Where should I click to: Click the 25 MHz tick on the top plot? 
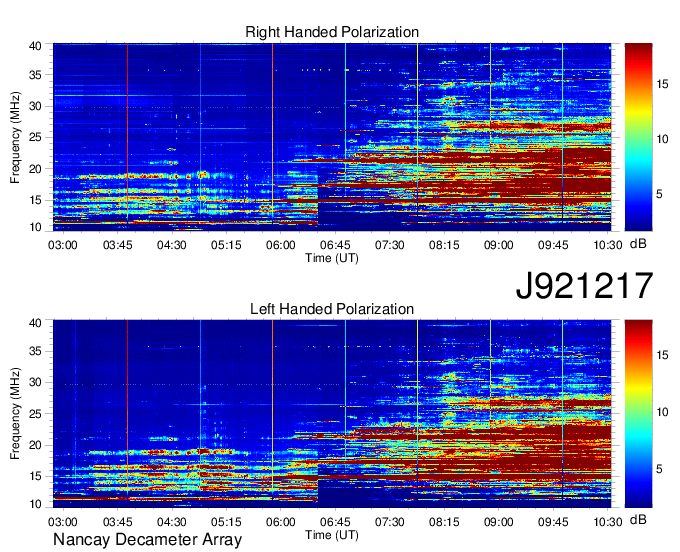point(36,137)
